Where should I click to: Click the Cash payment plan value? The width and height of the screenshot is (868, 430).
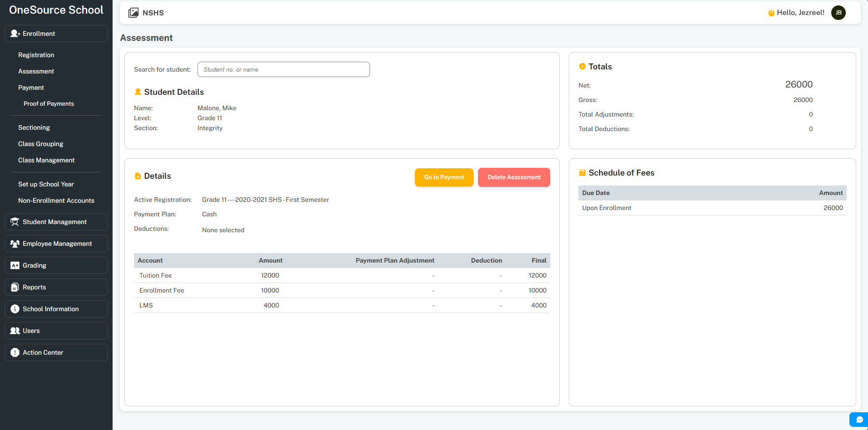209,214
